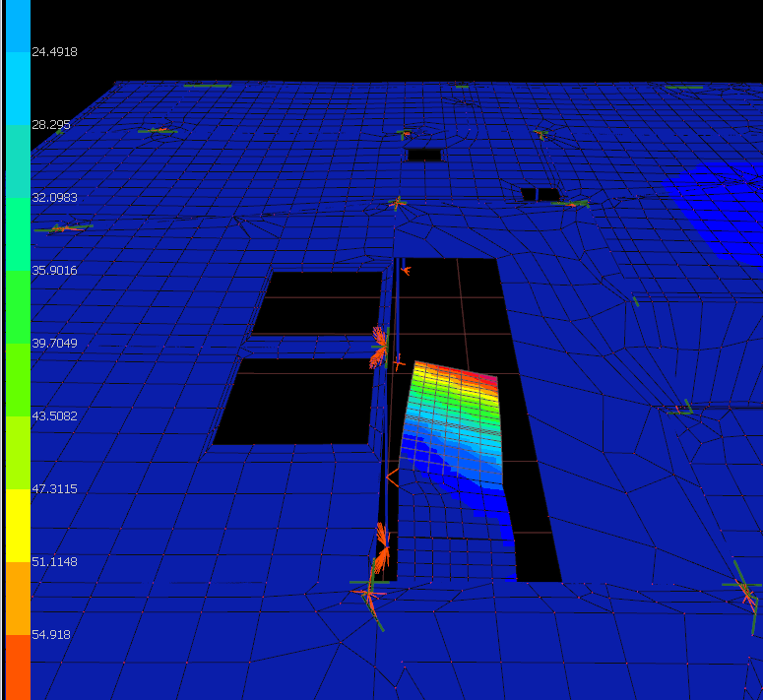Click the 43.5082 legend value

[x=54, y=415]
